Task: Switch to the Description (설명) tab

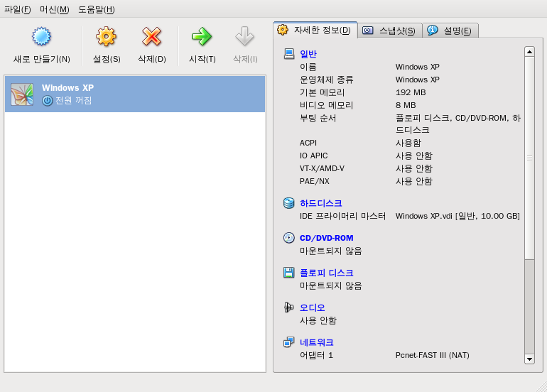Action: [450, 31]
